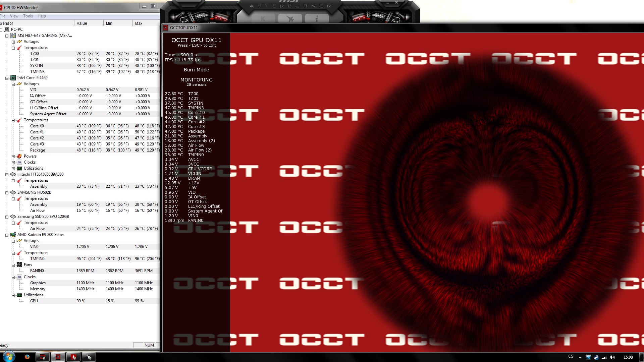
Task: Select the Powers flame icon
Action: tap(19, 156)
